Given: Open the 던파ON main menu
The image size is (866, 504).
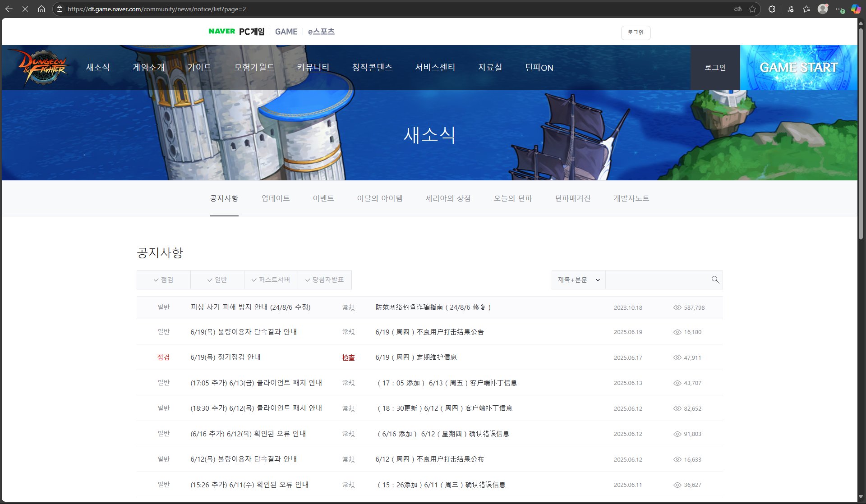Looking at the screenshot, I should pyautogui.click(x=539, y=67).
